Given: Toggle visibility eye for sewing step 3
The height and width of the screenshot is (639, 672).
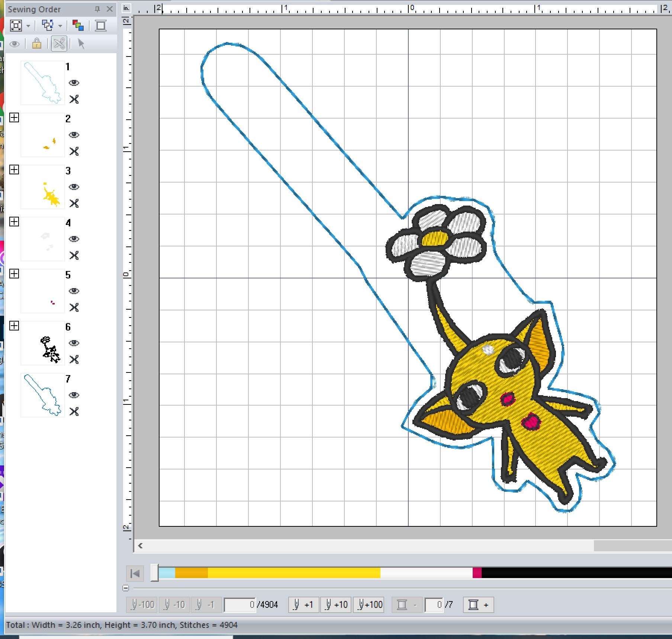Looking at the screenshot, I should pyautogui.click(x=74, y=187).
